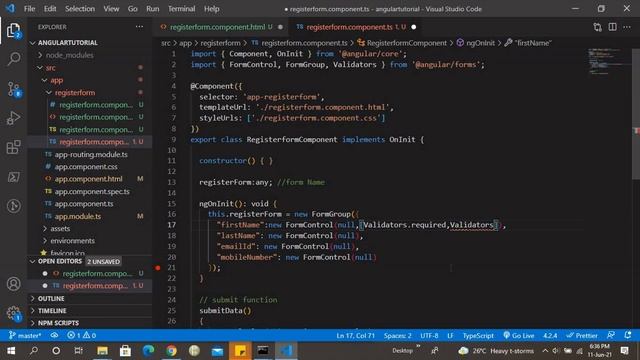
Task: Click master branch in status bar
Action: [25, 336]
